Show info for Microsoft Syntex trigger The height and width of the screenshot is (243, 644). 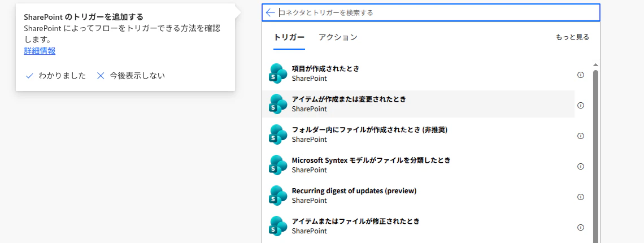581,166
